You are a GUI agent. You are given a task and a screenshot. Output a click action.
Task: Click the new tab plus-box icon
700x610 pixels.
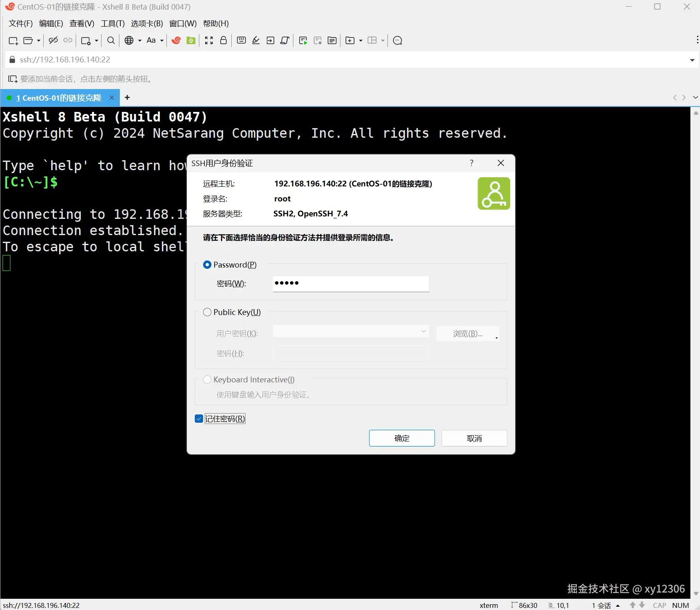click(350, 40)
